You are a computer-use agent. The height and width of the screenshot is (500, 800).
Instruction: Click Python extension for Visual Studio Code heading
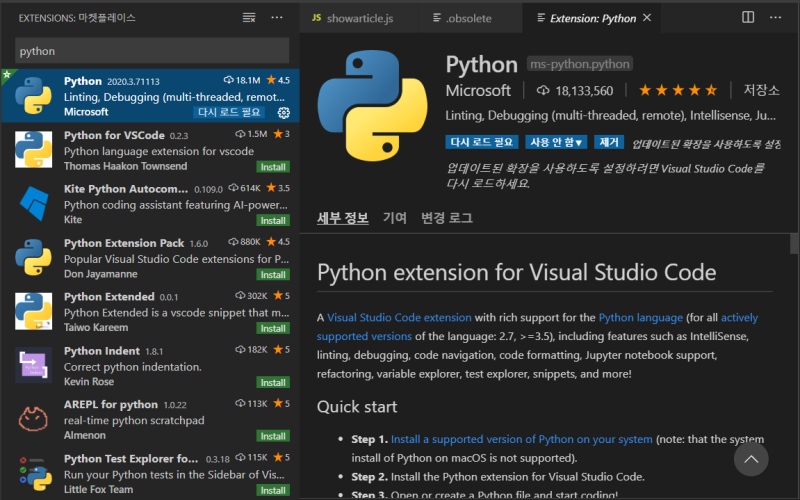516,272
